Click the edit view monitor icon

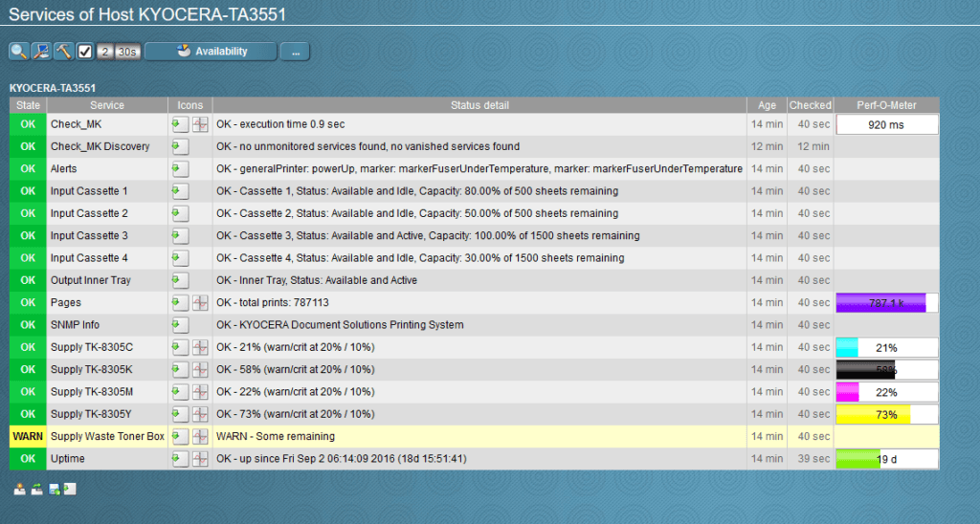click(41, 52)
